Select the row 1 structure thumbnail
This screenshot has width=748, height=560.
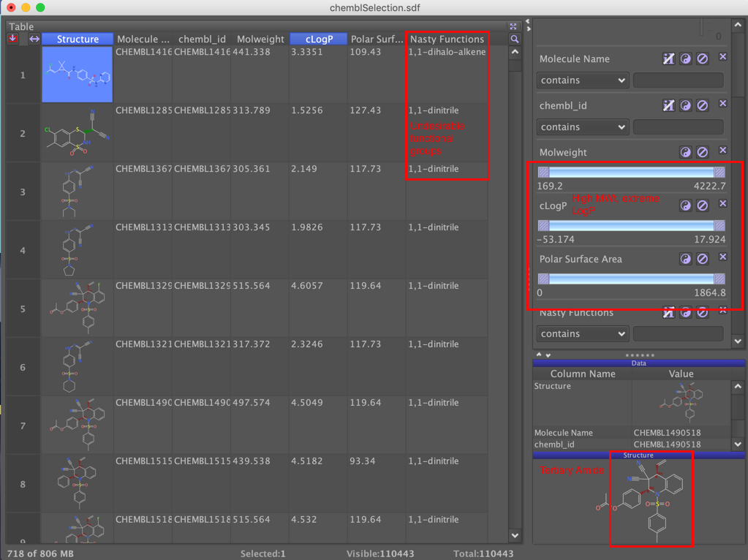[x=78, y=75]
